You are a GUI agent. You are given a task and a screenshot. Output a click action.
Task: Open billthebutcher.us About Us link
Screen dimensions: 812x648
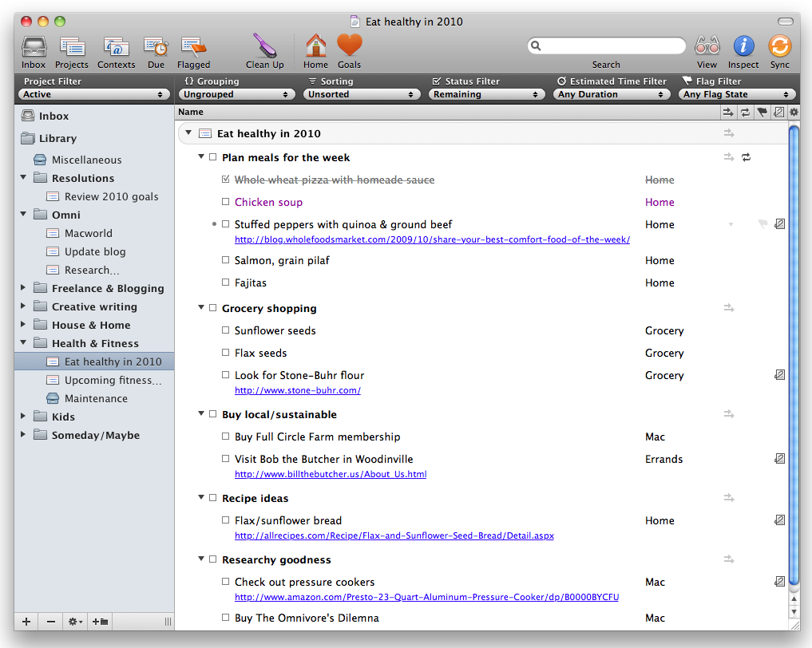(331, 474)
